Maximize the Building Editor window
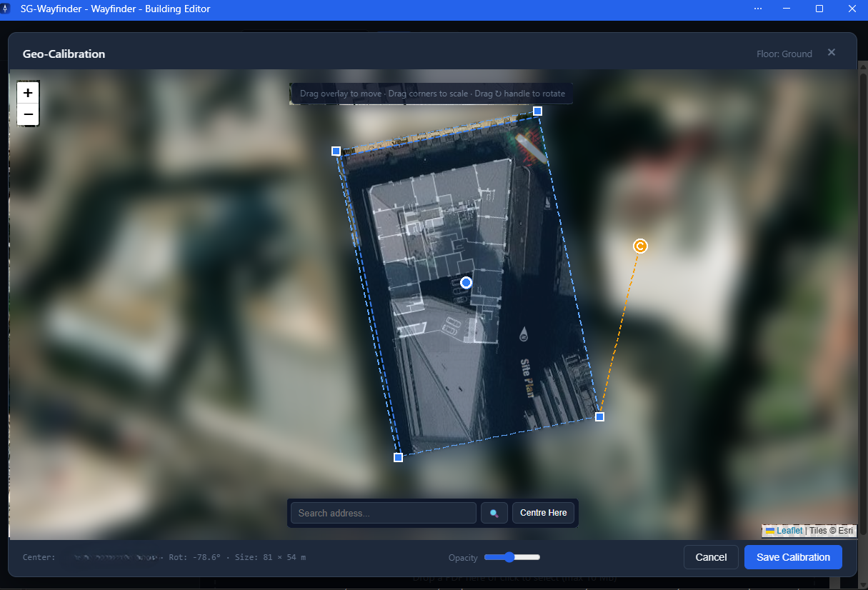Image resolution: width=868 pixels, height=590 pixels. [819, 9]
